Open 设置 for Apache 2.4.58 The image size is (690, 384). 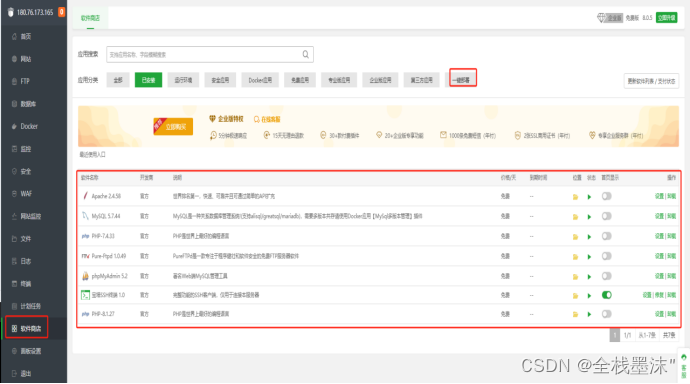[659, 196]
